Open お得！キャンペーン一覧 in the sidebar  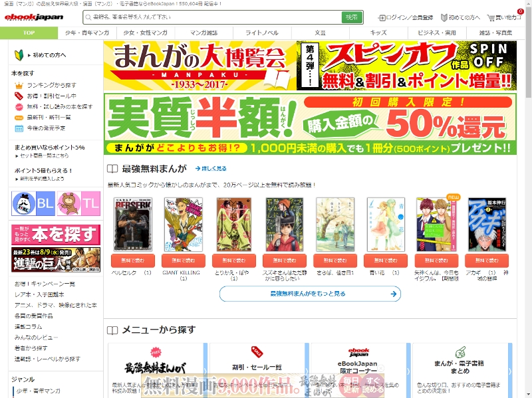coord(45,284)
